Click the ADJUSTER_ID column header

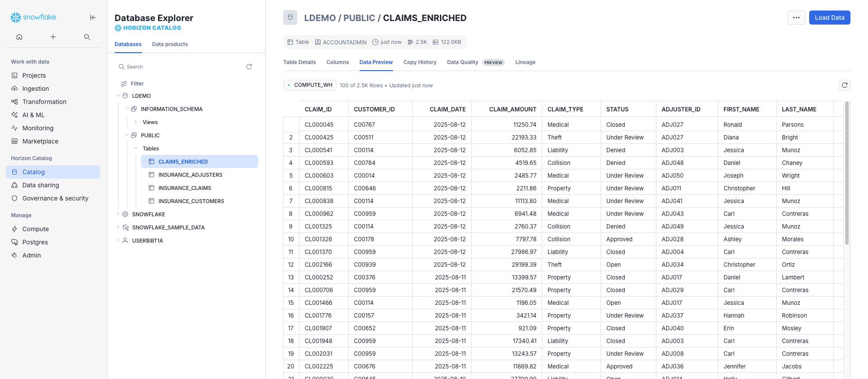pos(687,109)
